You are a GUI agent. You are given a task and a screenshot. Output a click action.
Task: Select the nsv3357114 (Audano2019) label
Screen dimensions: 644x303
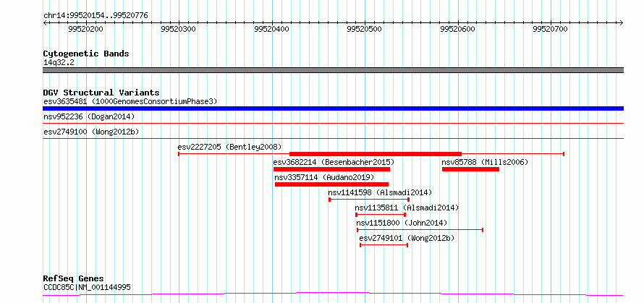pyautogui.click(x=324, y=177)
